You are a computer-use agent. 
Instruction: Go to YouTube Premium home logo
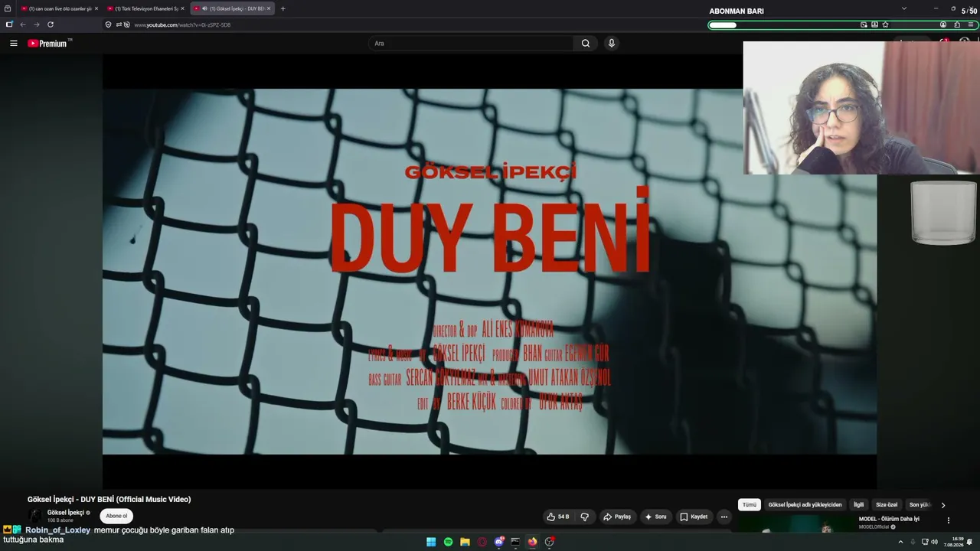coord(47,44)
